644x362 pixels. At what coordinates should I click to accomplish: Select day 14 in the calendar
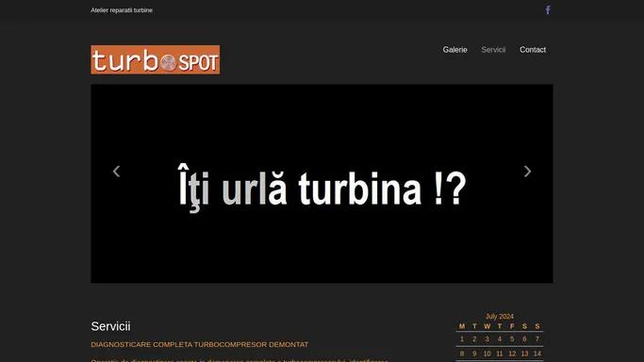(537, 354)
